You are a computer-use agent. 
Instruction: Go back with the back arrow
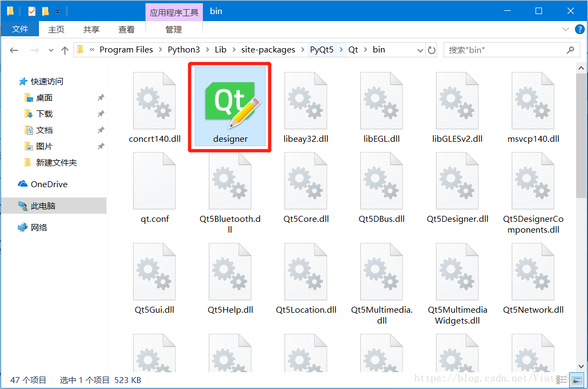[14, 50]
